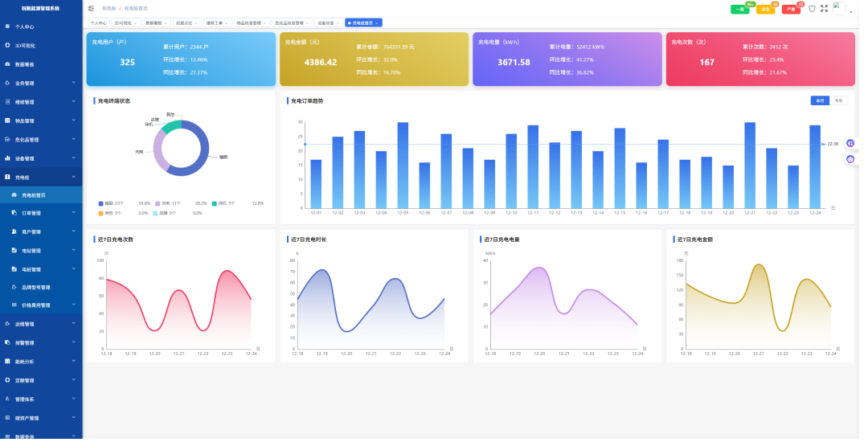Switch to 维修工单 page tab
This screenshot has width=868, height=442.
(217, 23)
